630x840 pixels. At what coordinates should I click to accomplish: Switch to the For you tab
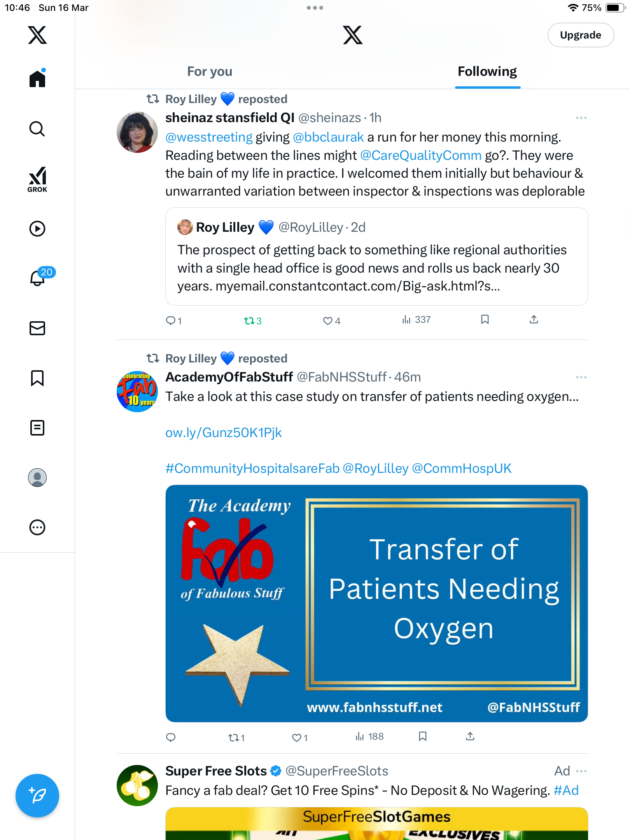[210, 72]
